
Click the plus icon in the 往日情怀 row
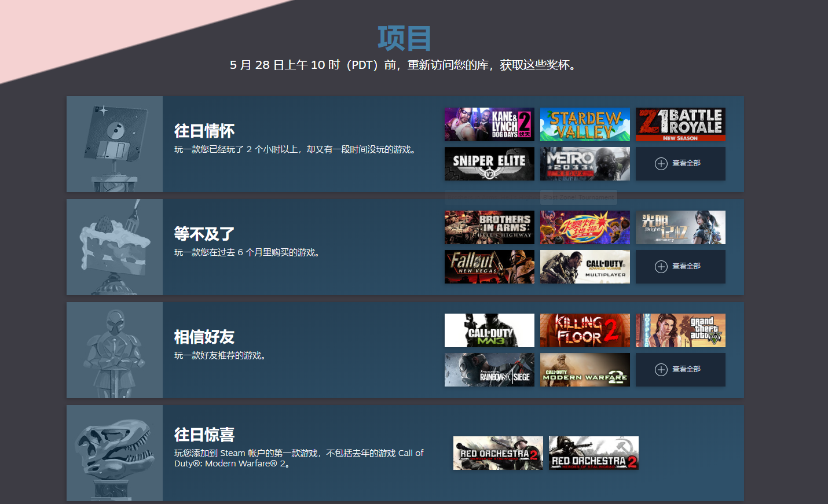[661, 164]
